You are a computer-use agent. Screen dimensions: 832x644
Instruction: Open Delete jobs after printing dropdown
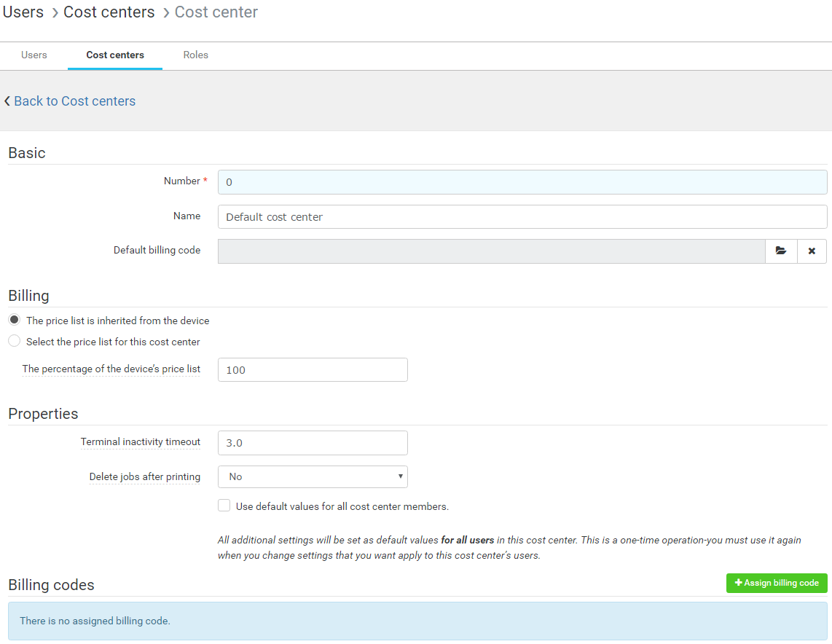(313, 476)
